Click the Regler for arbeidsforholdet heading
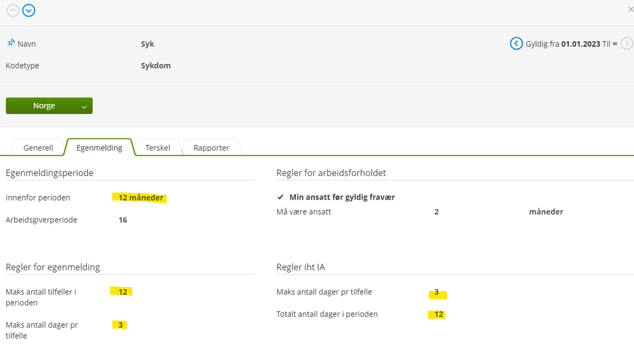 [331, 173]
